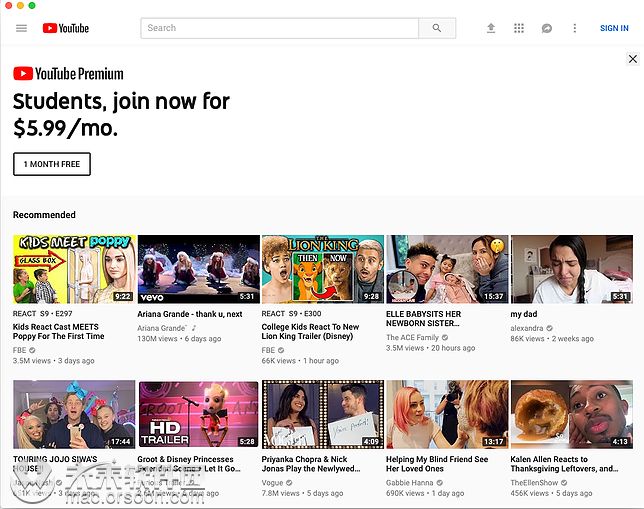Visit the alexandra channel
Screen dimensions: 644x509
[x=527, y=328]
